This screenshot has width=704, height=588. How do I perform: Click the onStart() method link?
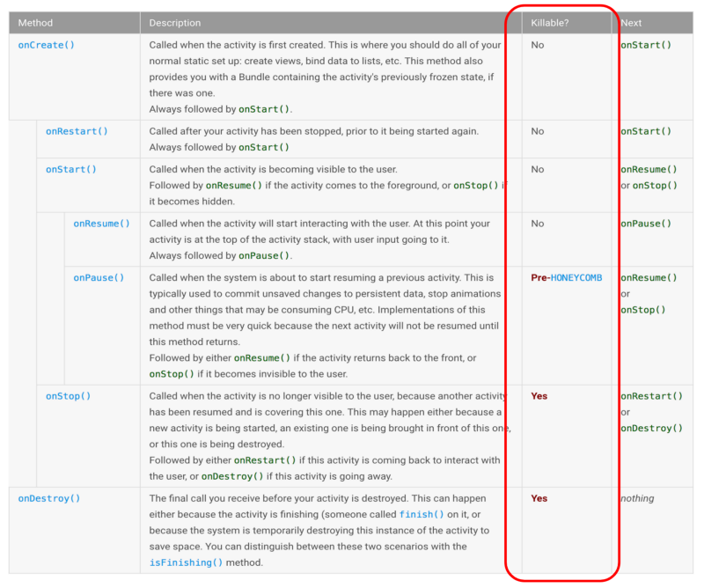[71, 169]
